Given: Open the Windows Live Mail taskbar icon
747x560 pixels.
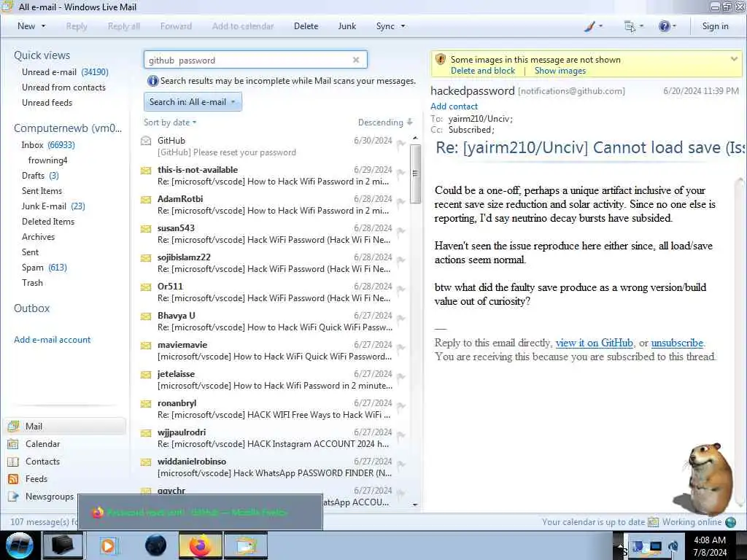Looking at the screenshot, I should point(246,545).
